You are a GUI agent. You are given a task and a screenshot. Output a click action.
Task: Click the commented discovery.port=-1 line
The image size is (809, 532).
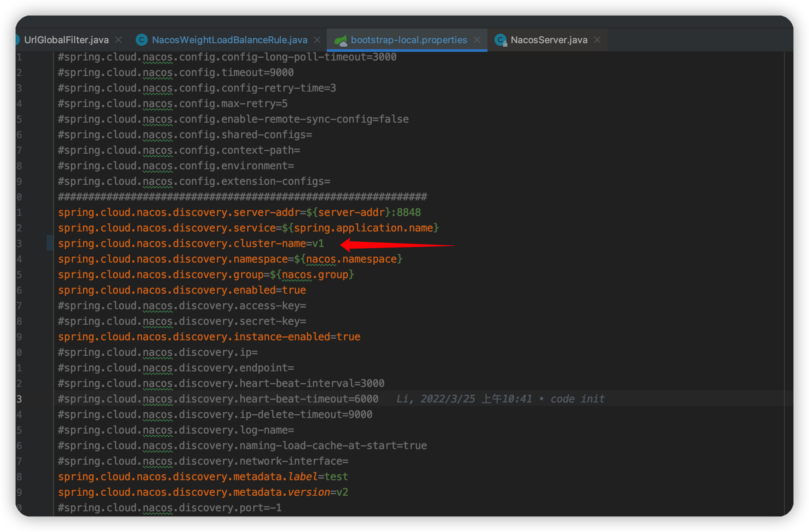pyautogui.click(x=170, y=508)
